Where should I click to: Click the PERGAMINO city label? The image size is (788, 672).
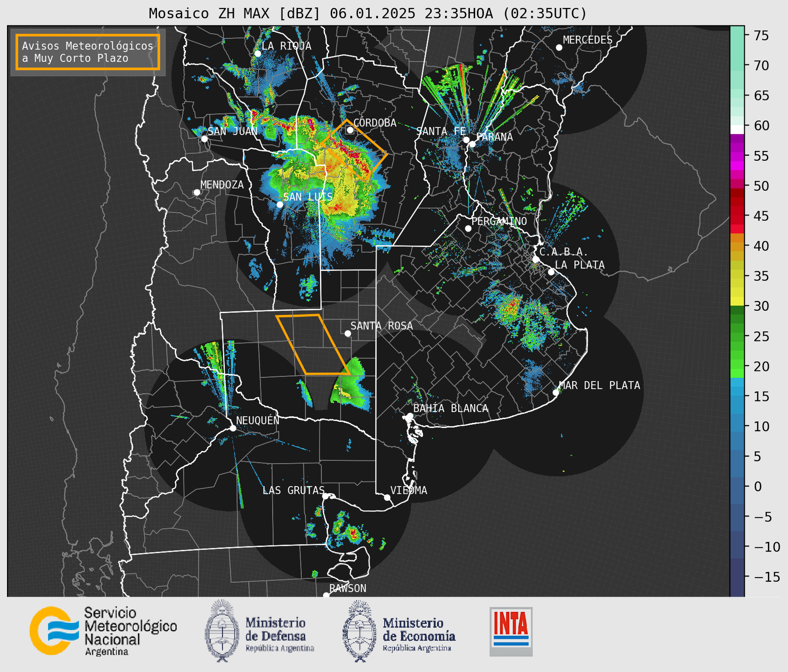pos(499,221)
